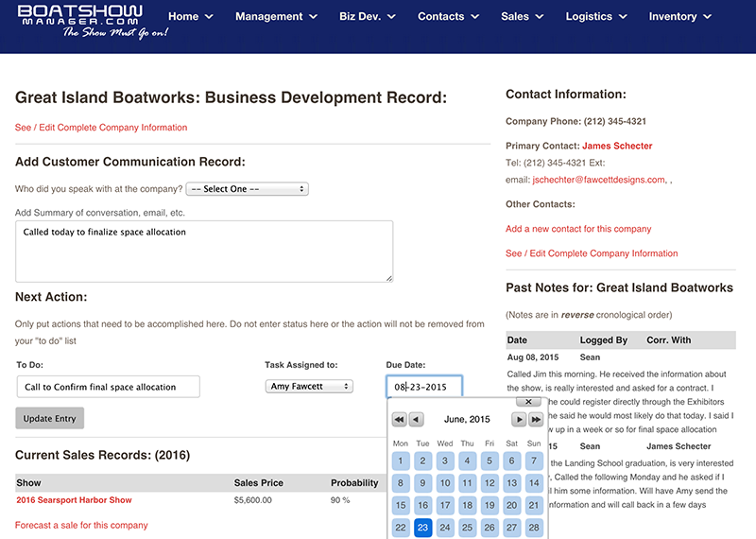The width and height of the screenshot is (756, 539).
Task: Select June 11 in the calendar
Action: click(467, 483)
